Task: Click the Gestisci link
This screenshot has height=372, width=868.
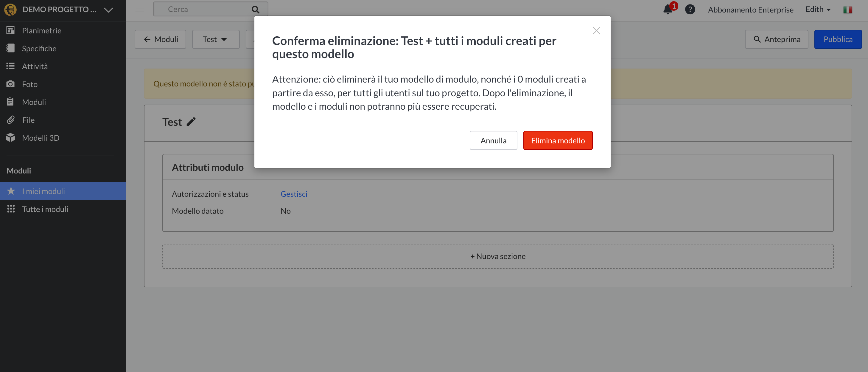Action: (293, 194)
